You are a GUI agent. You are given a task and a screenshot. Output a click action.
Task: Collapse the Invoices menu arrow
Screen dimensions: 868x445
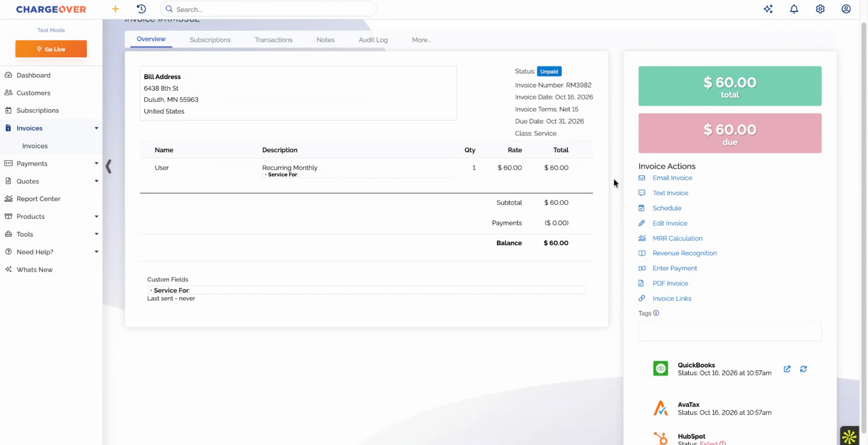[96, 128]
